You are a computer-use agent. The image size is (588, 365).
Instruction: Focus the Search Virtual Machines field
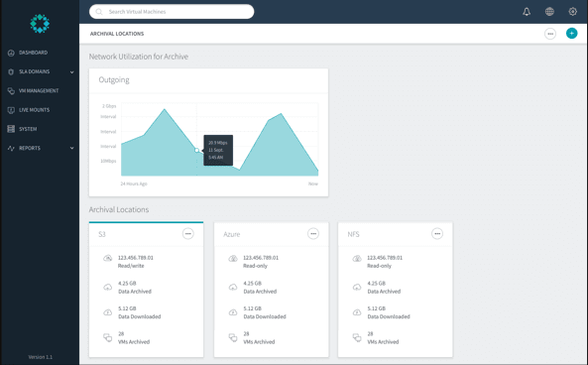coord(172,12)
